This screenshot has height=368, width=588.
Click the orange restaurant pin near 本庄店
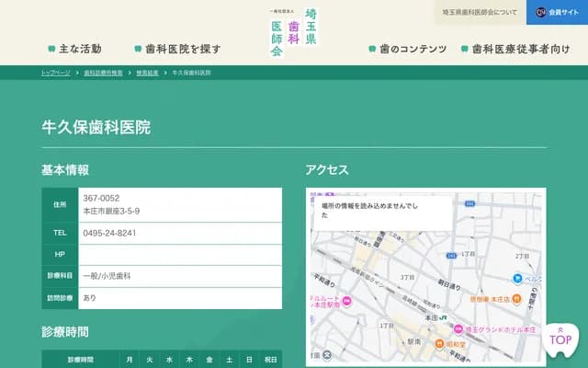[x=516, y=299]
